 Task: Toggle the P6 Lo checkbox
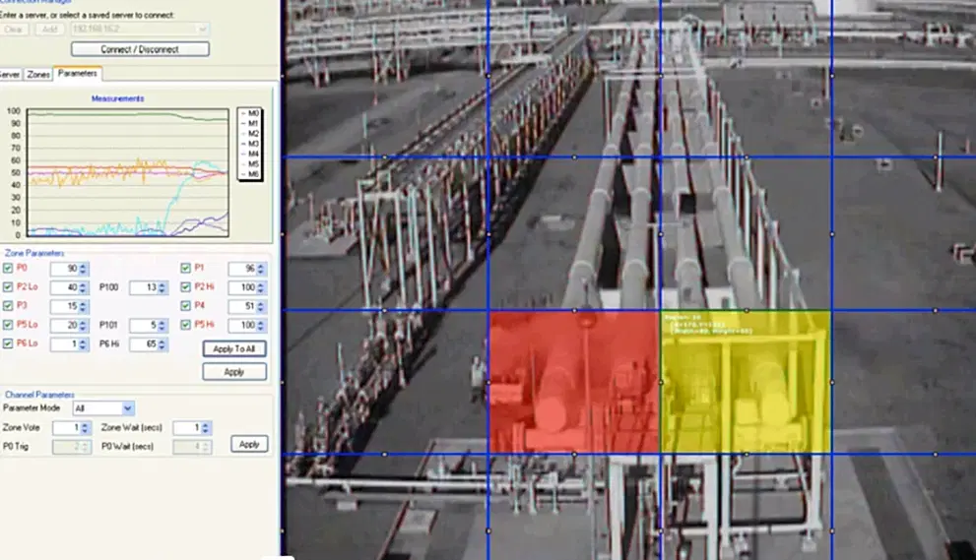9,343
